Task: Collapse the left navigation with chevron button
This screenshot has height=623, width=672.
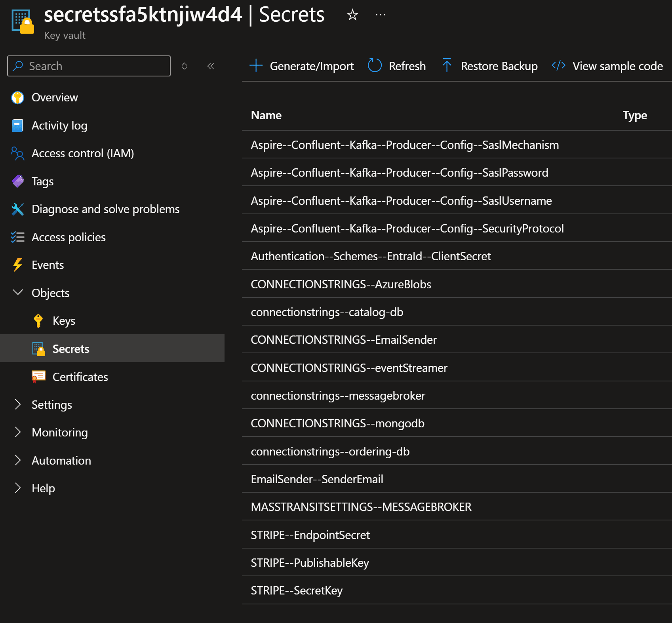Action: pos(211,66)
